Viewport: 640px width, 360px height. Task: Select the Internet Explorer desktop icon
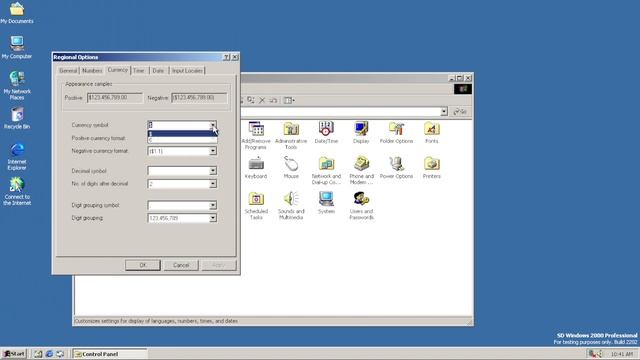[17, 156]
